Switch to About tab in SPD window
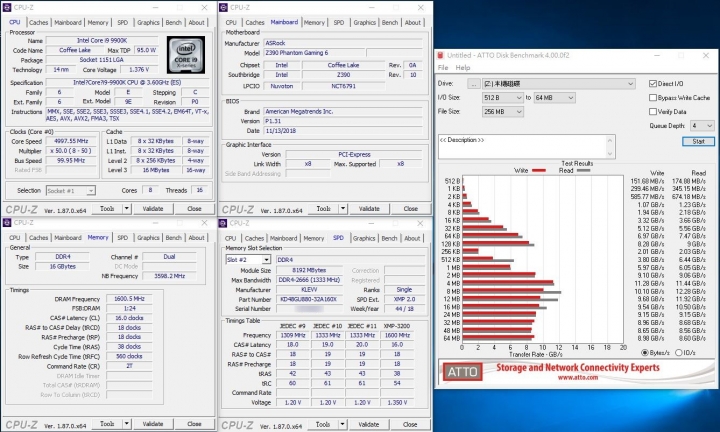Viewport: 720px width, 432px height. pyautogui.click(x=412, y=238)
